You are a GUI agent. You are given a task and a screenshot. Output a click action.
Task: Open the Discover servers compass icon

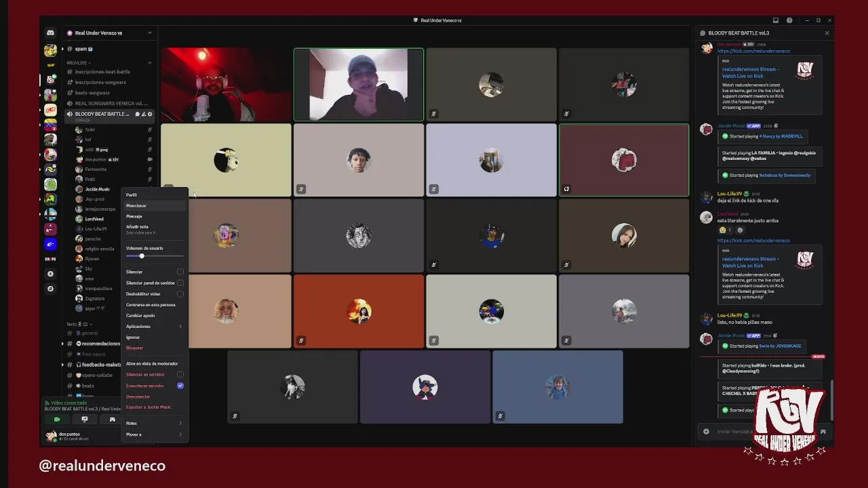50,289
